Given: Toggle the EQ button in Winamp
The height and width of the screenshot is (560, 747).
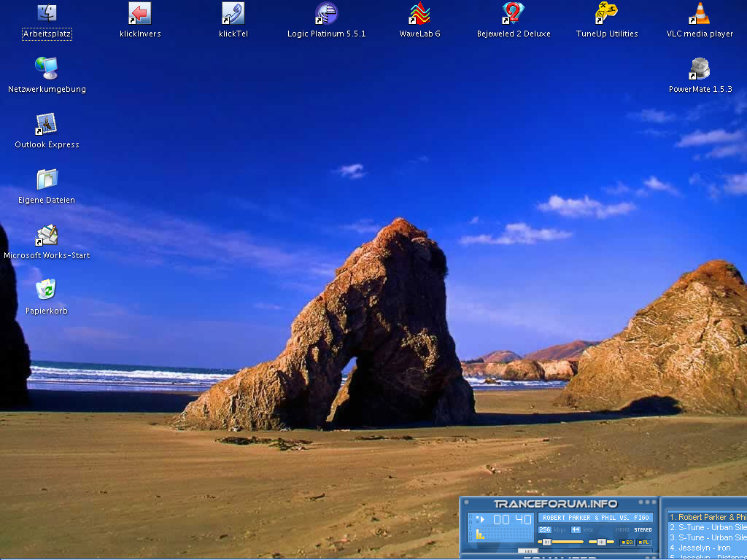Looking at the screenshot, I should [627, 542].
